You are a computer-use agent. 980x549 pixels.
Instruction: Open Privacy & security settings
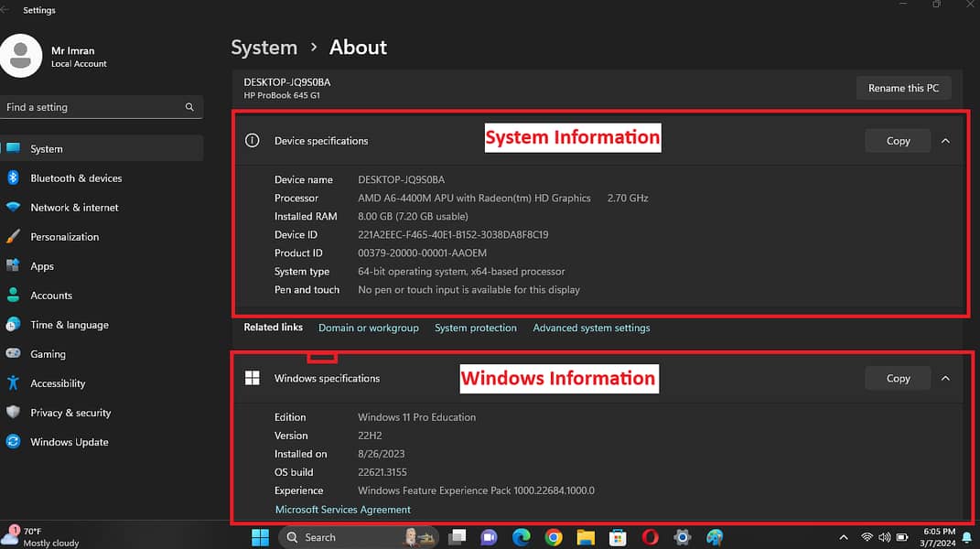pyautogui.click(x=70, y=413)
